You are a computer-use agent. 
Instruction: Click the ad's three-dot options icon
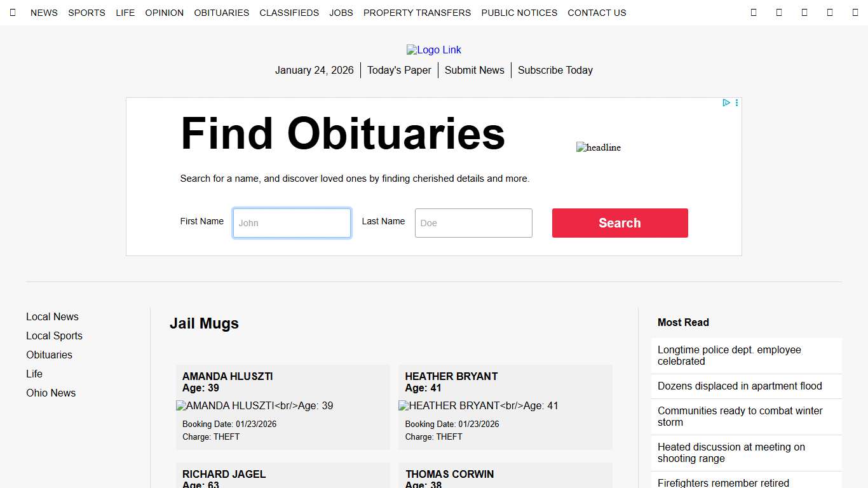pyautogui.click(x=736, y=103)
